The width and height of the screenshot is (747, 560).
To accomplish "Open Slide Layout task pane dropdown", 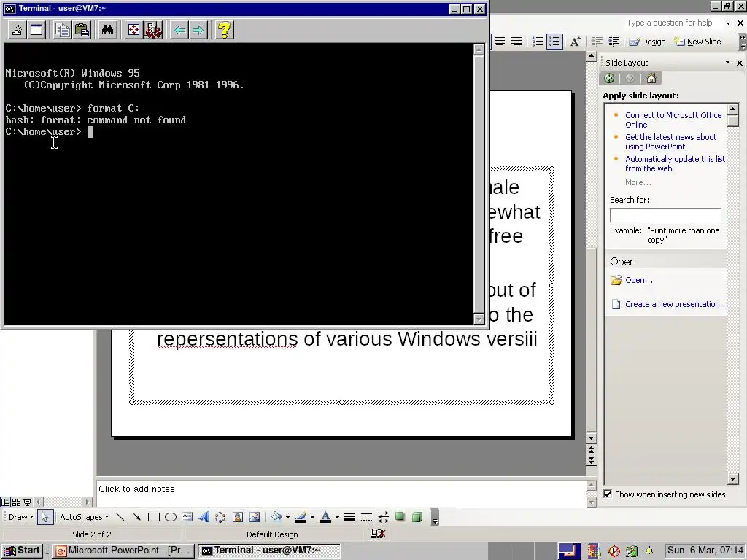I will tap(727, 63).
